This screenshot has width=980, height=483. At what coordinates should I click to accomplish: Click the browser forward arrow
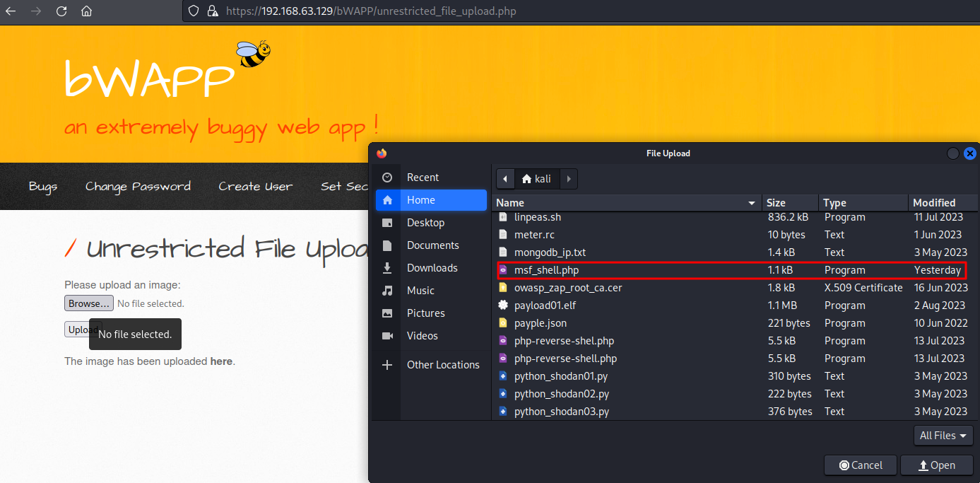(36, 11)
